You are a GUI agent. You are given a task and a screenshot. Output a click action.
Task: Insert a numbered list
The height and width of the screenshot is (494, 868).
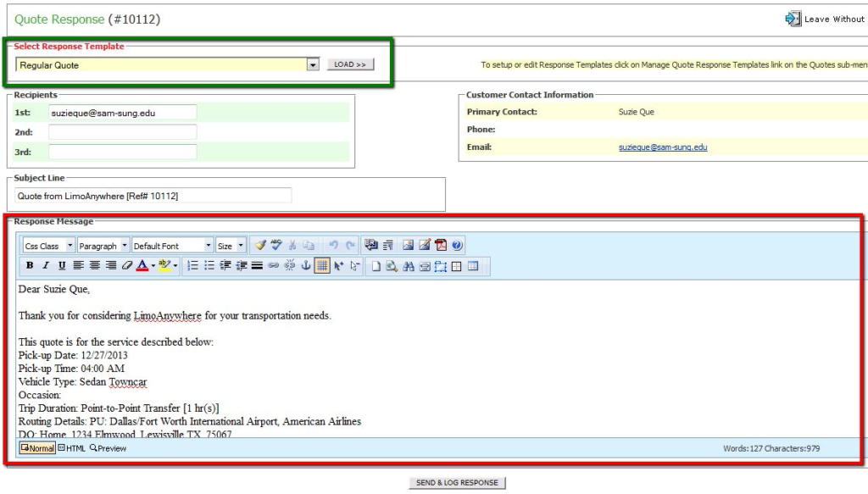click(192, 266)
